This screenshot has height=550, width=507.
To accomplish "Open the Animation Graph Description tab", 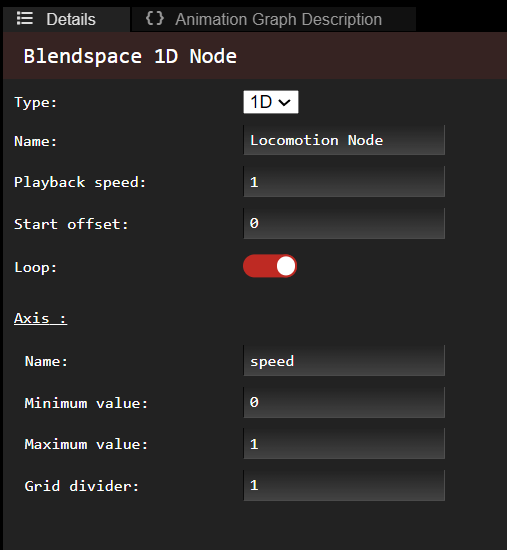I will click(274, 19).
